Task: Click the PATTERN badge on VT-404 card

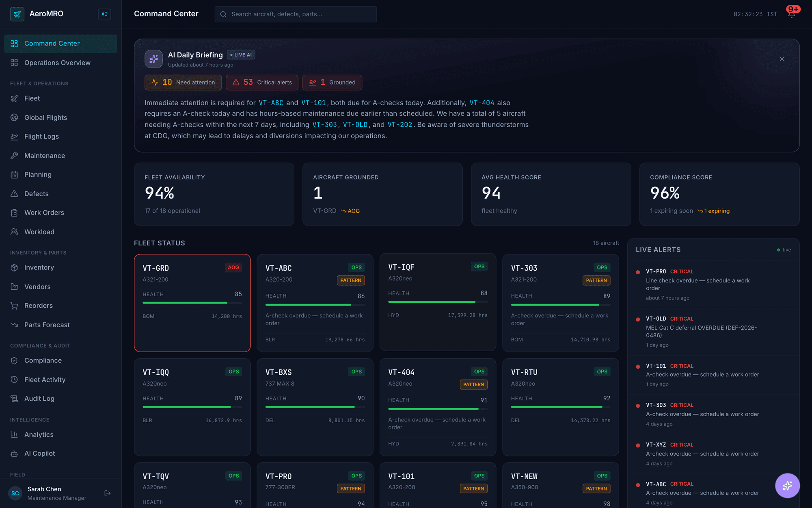Action: coord(473,384)
